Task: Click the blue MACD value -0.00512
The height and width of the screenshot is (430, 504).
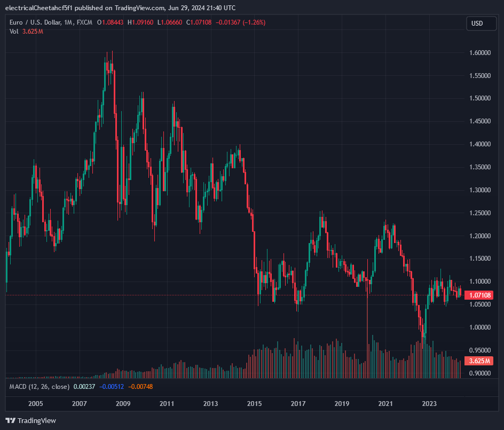Action: coord(112,386)
